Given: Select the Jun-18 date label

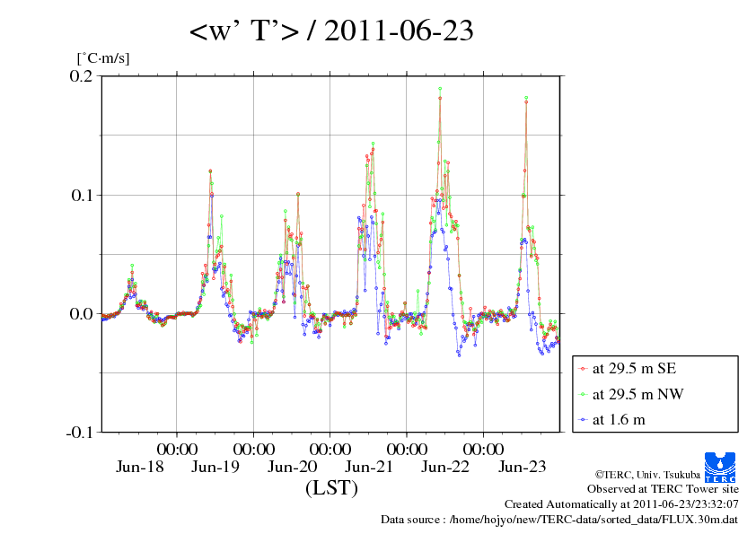Looking at the screenshot, I should coord(139,467).
